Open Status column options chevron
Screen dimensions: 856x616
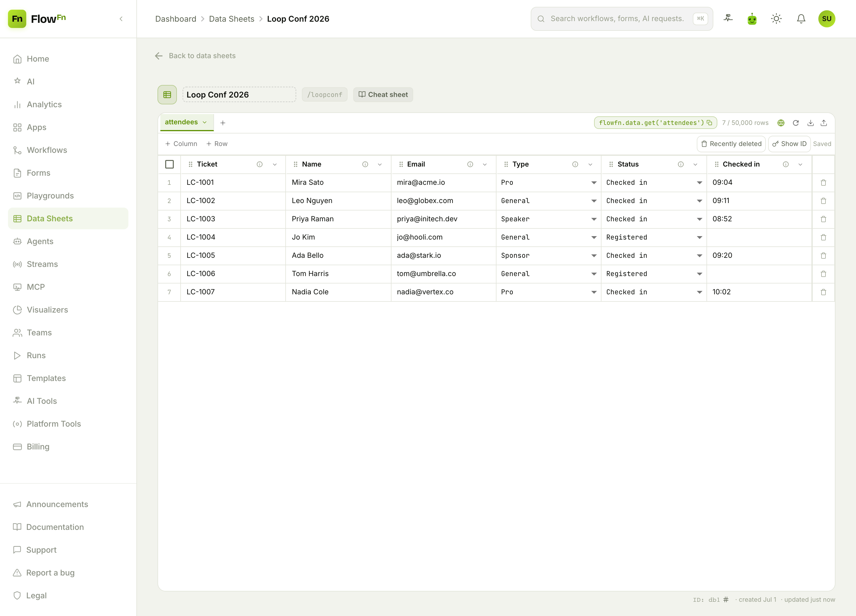pos(695,165)
